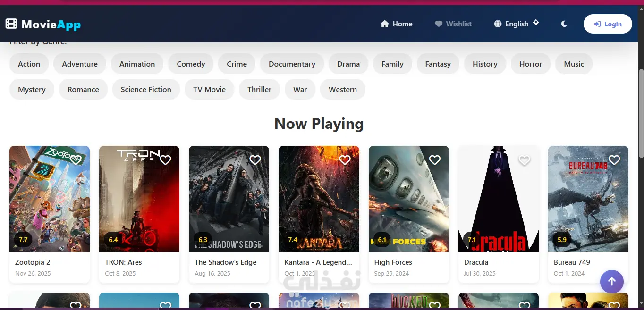Screen dimensions: 644x310
Task: Filter by Adventure genre
Action: point(80,64)
